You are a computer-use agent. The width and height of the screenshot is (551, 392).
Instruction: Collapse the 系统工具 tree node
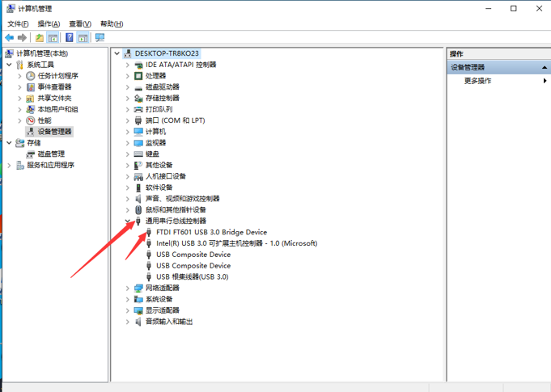(x=9, y=65)
